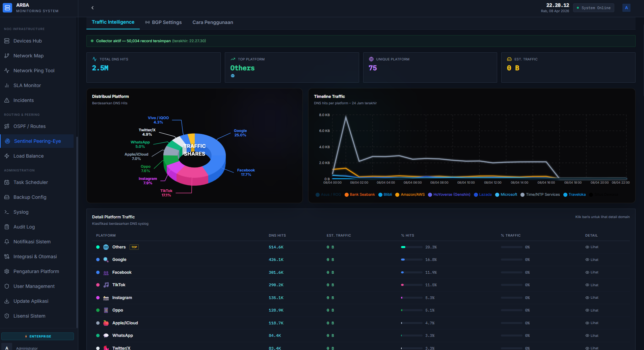Select the Traffic Intelligence tab

113,22
